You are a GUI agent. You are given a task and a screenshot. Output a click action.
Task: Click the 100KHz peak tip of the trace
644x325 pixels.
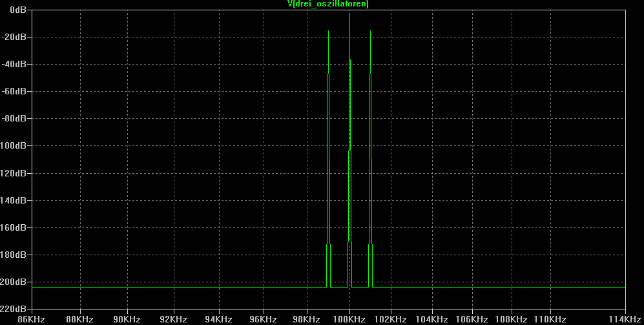point(349,14)
